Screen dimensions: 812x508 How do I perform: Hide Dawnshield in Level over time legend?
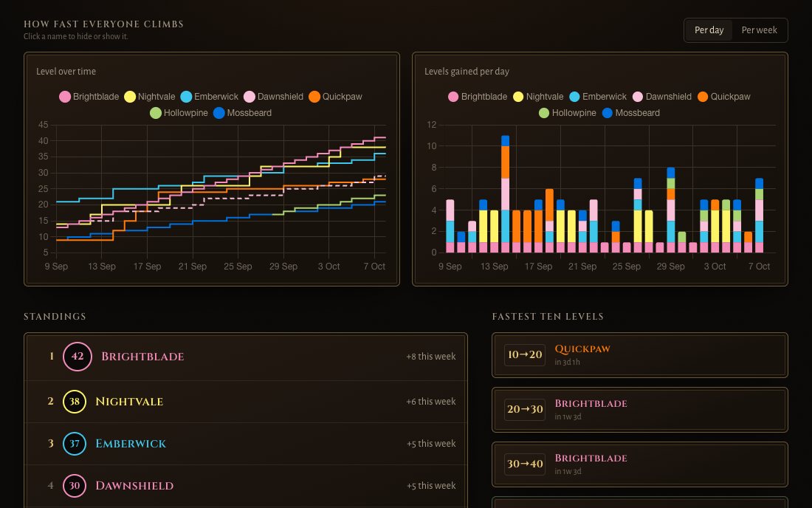273,97
